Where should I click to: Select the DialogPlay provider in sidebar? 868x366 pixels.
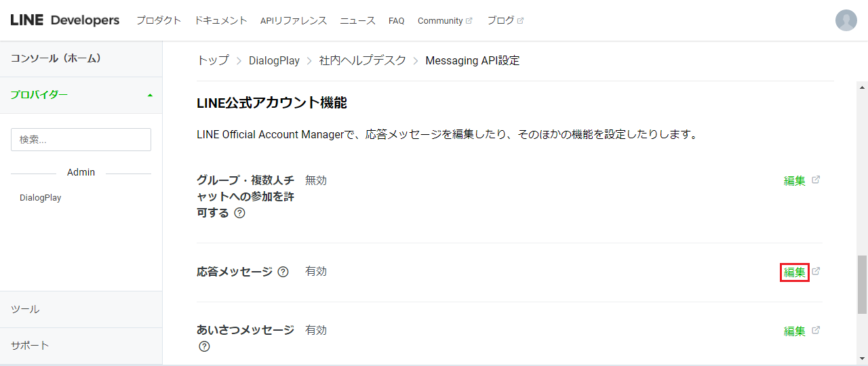pos(41,198)
